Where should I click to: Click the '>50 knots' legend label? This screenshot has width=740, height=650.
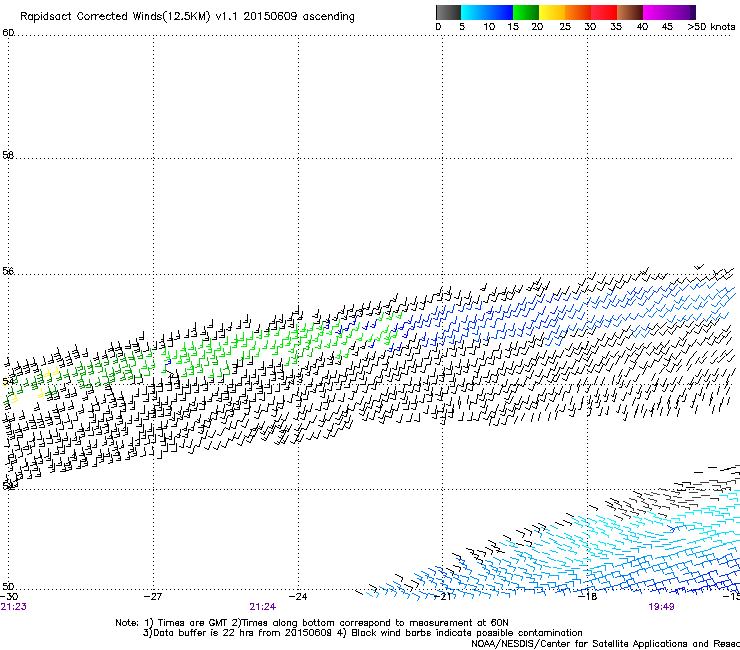(x=711, y=27)
